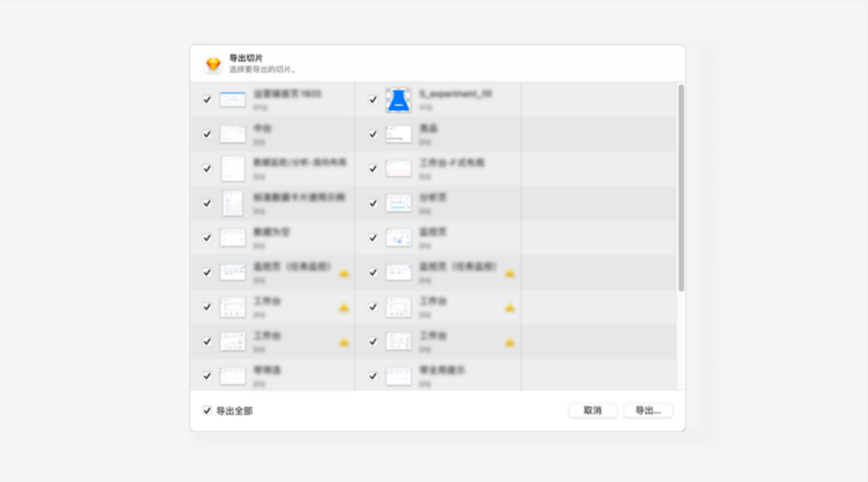Click the 导出切片 dialog title
This screenshot has height=482, width=868.
pos(246,58)
